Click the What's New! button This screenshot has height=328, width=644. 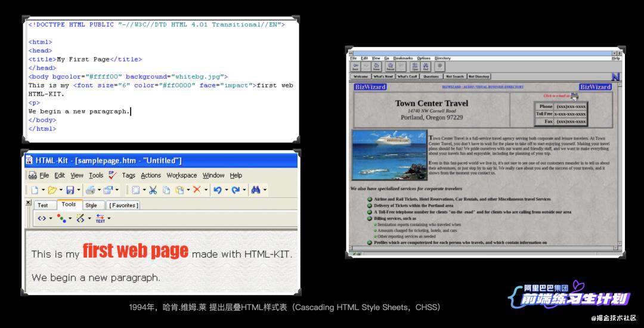383,76
